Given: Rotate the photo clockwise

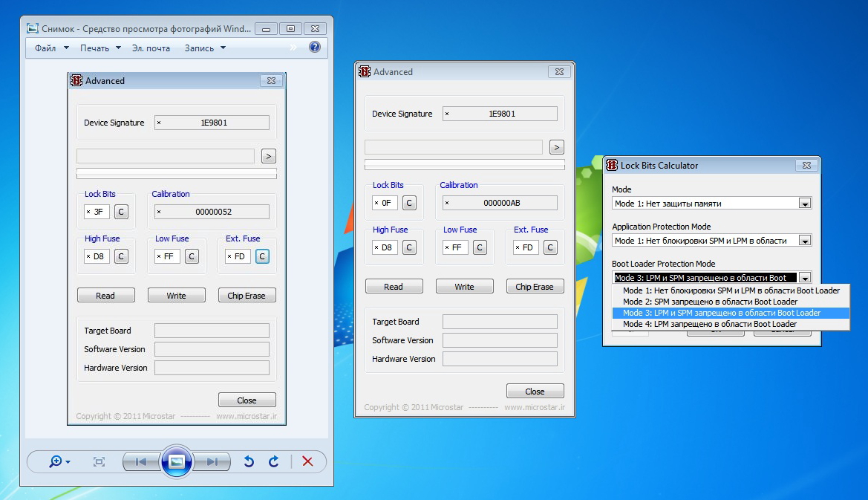Looking at the screenshot, I should [274, 461].
